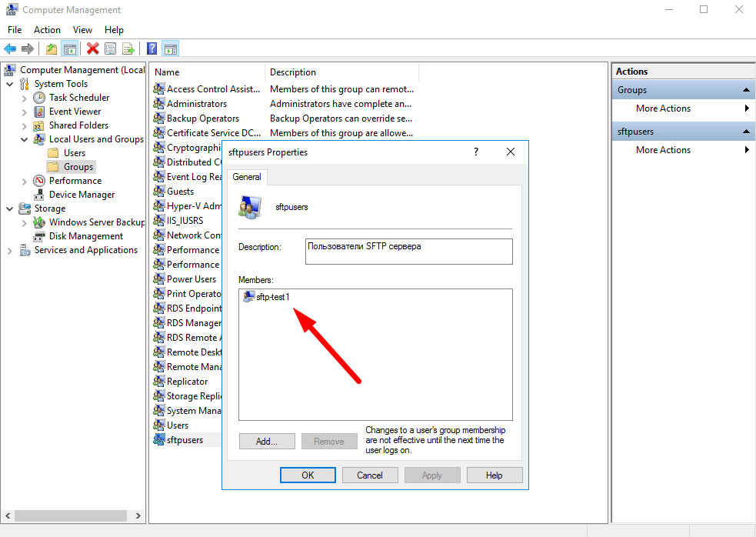
Task: Click the Add... button in the dialog
Action: [x=267, y=442]
